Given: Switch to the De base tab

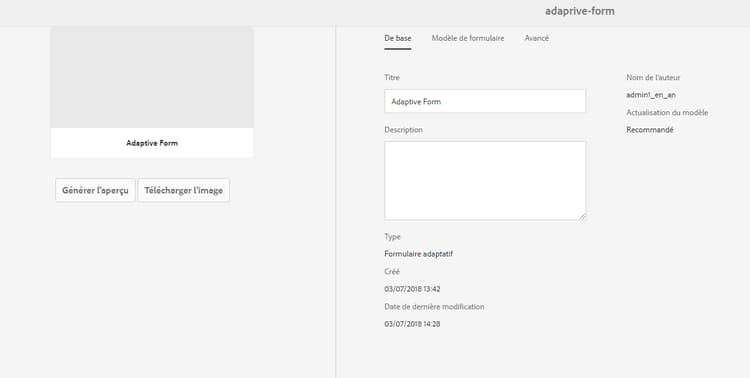Looking at the screenshot, I should click(x=397, y=38).
